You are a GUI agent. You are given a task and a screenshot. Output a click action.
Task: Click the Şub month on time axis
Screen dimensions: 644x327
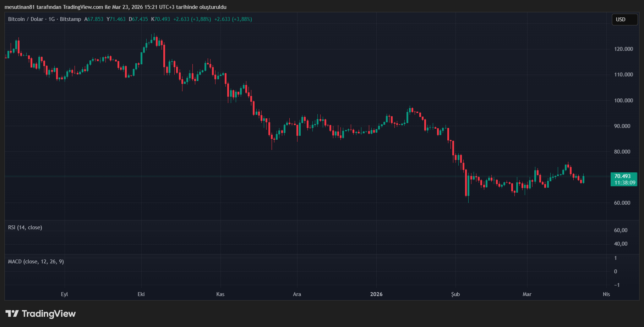tap(455, 294)
